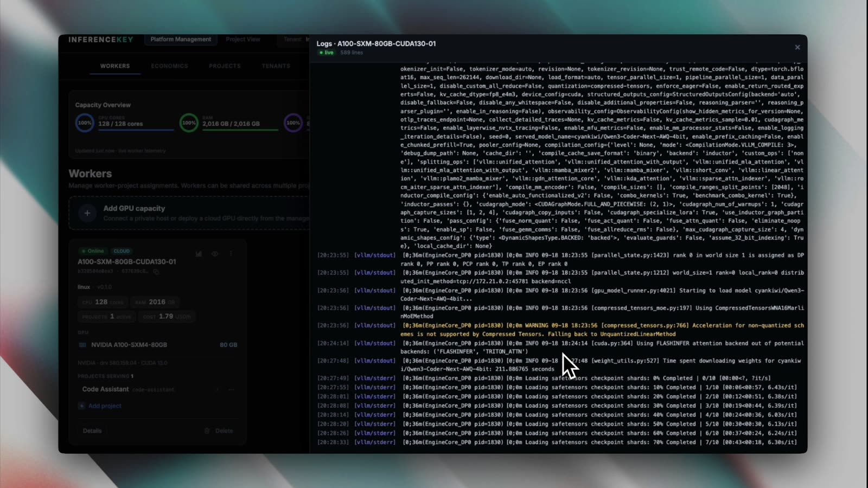Click the worker name A100-SXM-80GB-CUDA130-01 in card
Image resolution: width=868 pixels, height=488 pixels.
point(126,261)
